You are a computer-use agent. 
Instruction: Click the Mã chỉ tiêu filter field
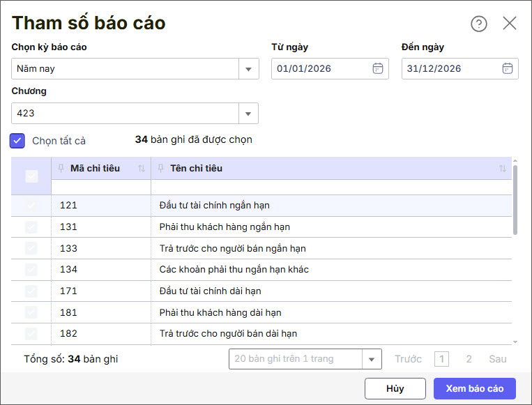point(101,188)
